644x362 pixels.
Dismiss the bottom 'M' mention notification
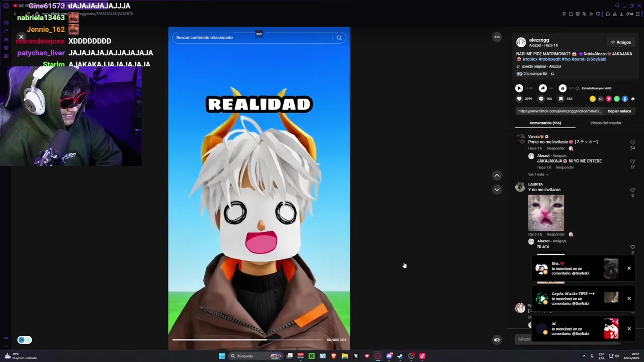pos(629,329)
